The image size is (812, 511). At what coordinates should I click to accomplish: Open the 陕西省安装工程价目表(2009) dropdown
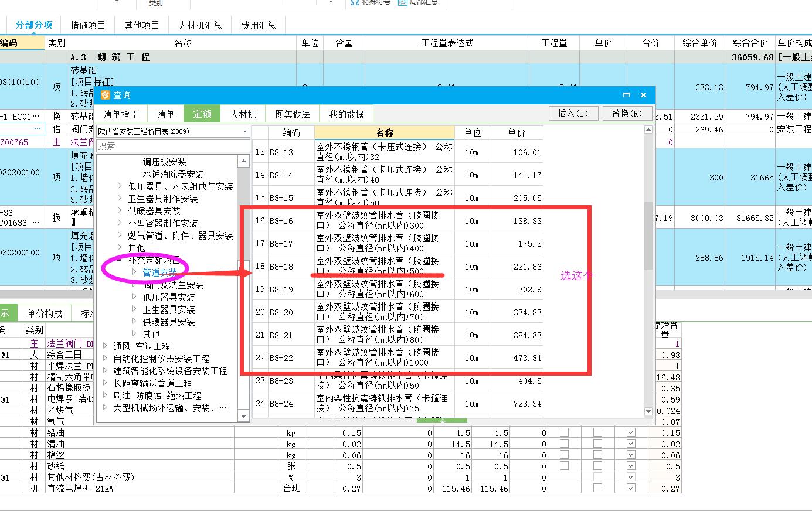[x=245, y=131]
